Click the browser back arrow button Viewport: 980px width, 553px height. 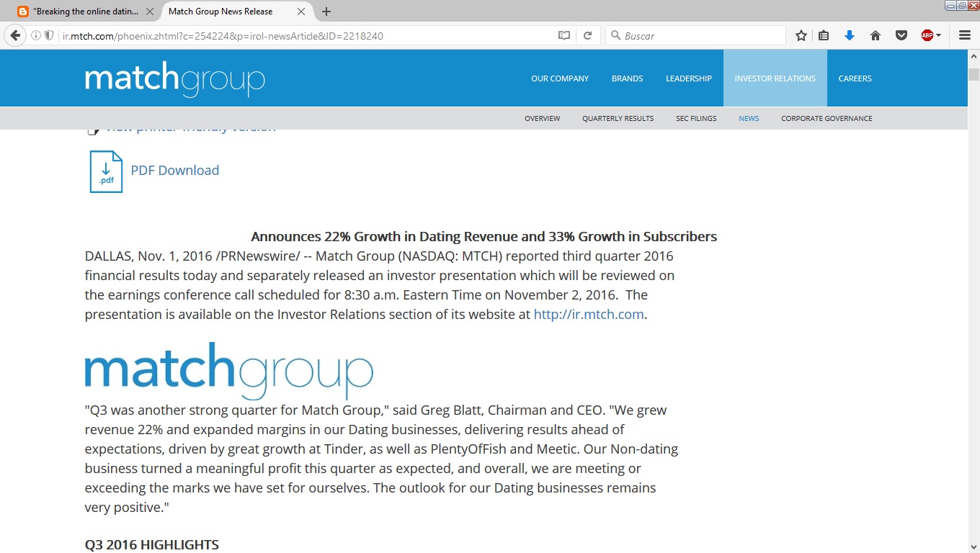(x=15, y=35)
